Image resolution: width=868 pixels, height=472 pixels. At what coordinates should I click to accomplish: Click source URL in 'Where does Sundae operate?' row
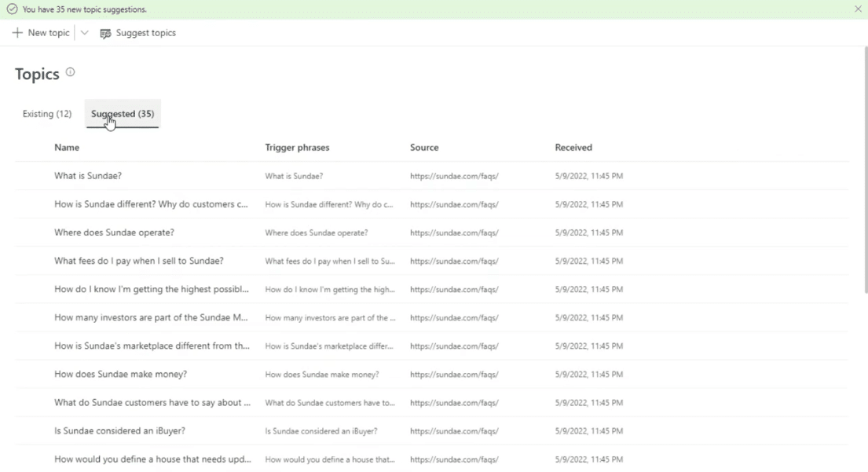coord(454,232)
